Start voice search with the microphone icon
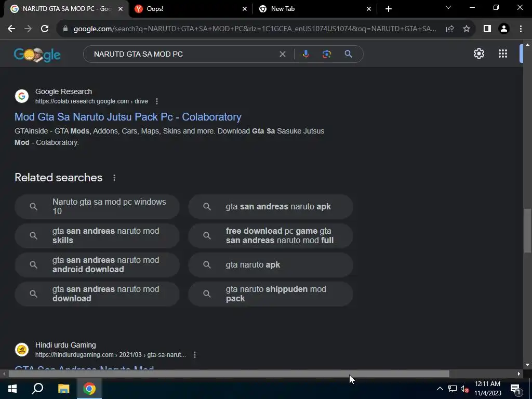532x399 pixels. 305,54
